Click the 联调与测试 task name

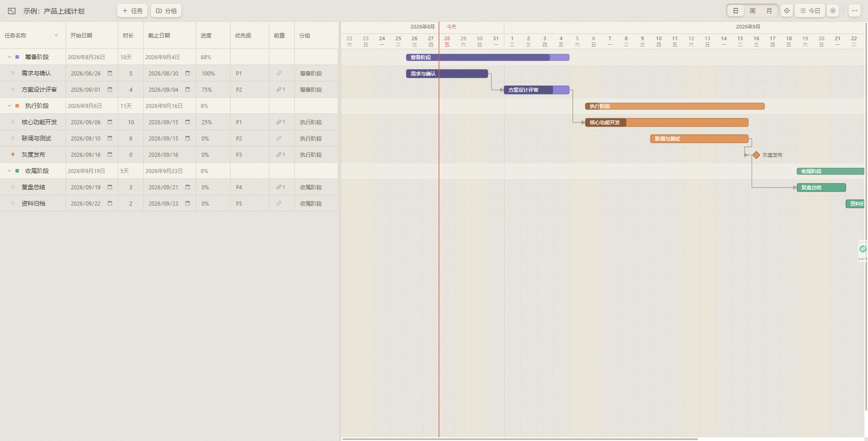36,138
